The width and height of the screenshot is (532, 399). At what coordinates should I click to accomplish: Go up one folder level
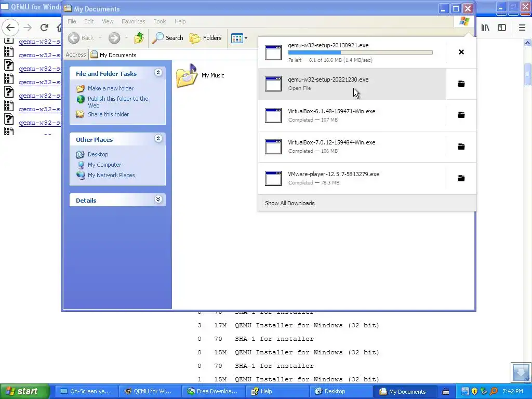coord(139,38)
